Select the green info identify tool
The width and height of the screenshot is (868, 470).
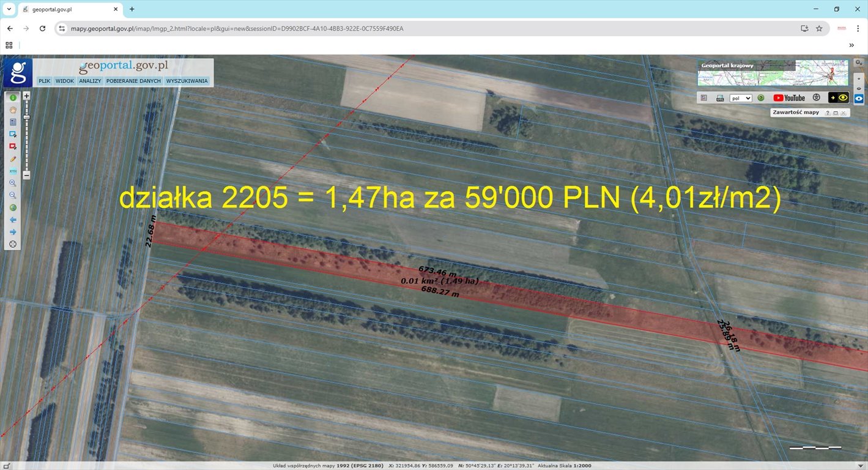click(x=12, y=98)
